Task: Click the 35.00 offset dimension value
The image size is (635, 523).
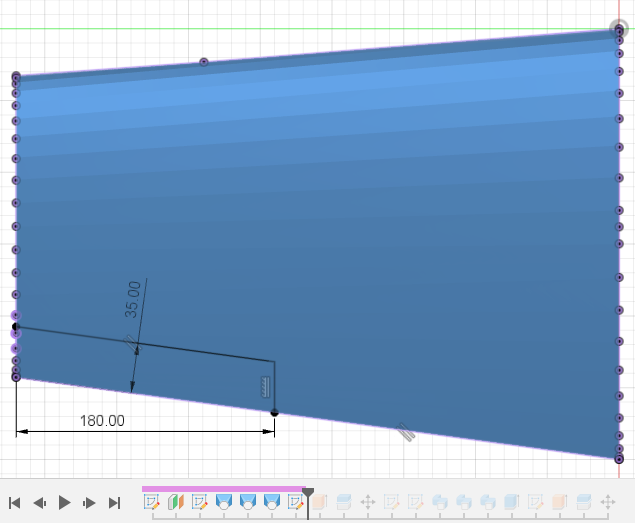Action: [133, 300]
